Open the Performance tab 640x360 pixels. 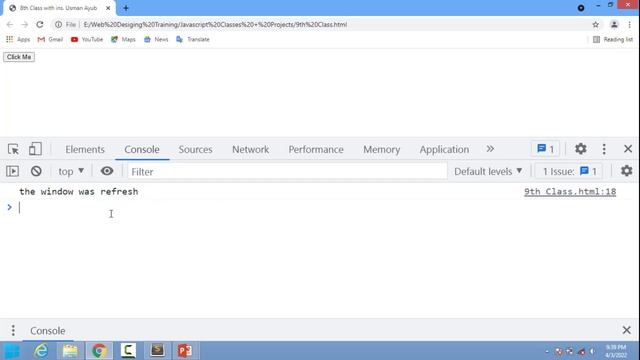coord(316,149)
